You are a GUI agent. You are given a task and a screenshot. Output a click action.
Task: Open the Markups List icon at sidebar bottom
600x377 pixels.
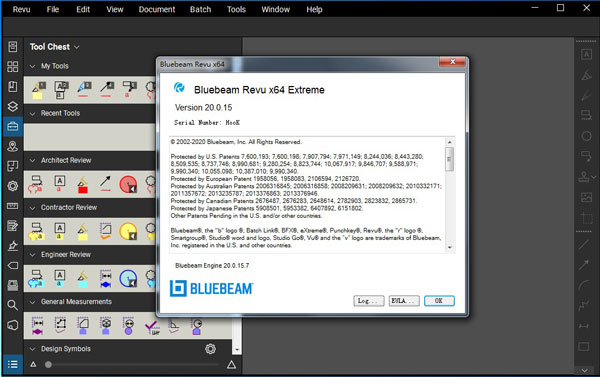[13, 364]
